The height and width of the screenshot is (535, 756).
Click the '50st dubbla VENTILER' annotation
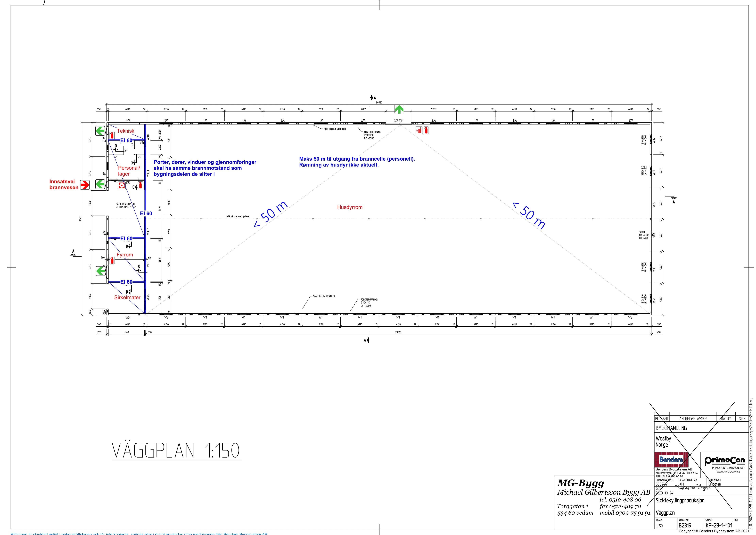coord(324,296)
